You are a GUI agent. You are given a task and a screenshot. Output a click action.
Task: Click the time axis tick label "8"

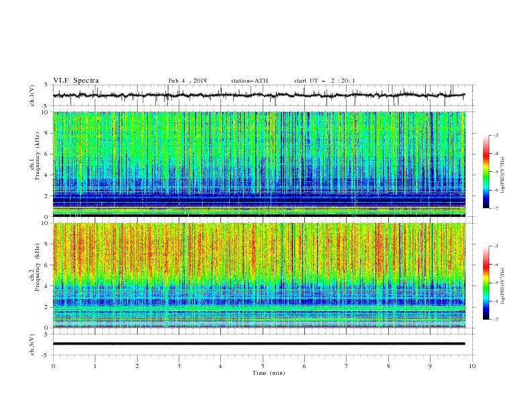tap(388, 366)
